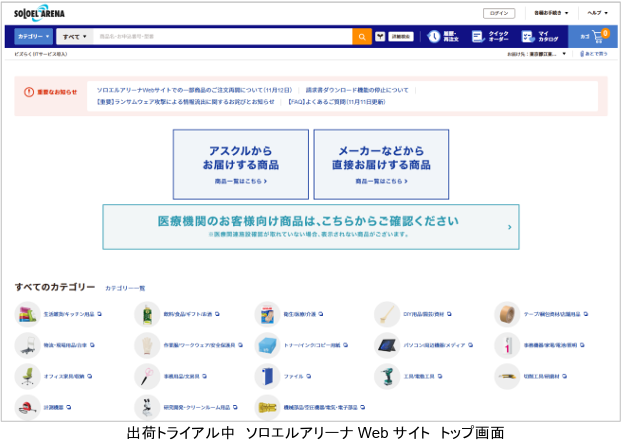The height and width of the screenshot is (443, 624).
Task: Select the blue file binder category icon
Action: (266, 376)
